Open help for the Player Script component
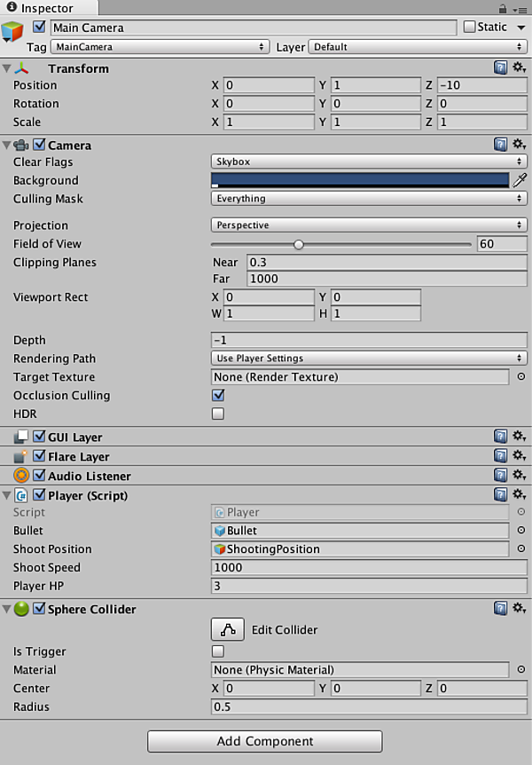This screenshot has height=765, width=532. (x=501, y=495)
